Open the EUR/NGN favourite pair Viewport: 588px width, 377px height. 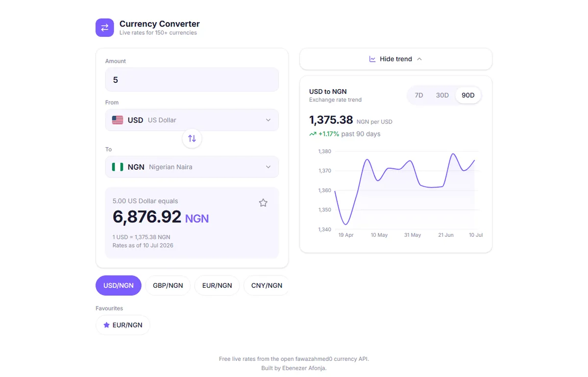pyautogui.click(x=123, y=325)
